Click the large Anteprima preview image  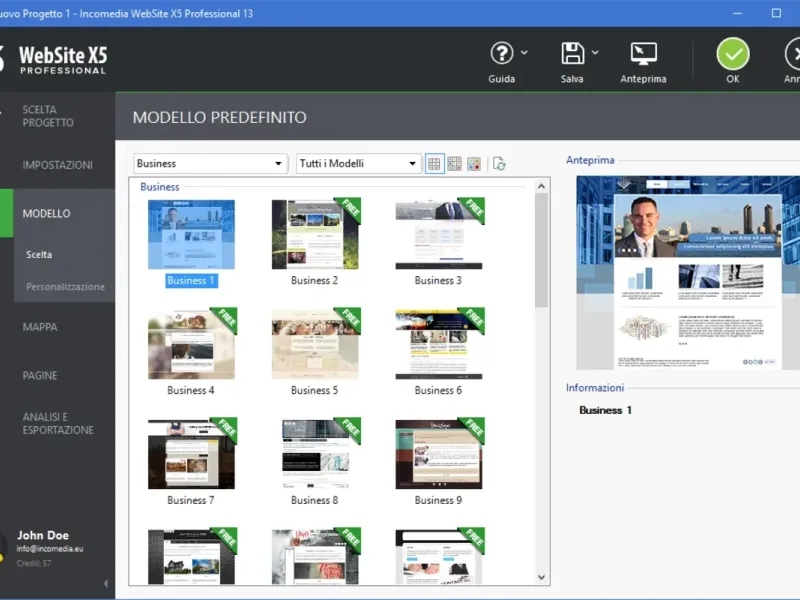coord(688,272)
